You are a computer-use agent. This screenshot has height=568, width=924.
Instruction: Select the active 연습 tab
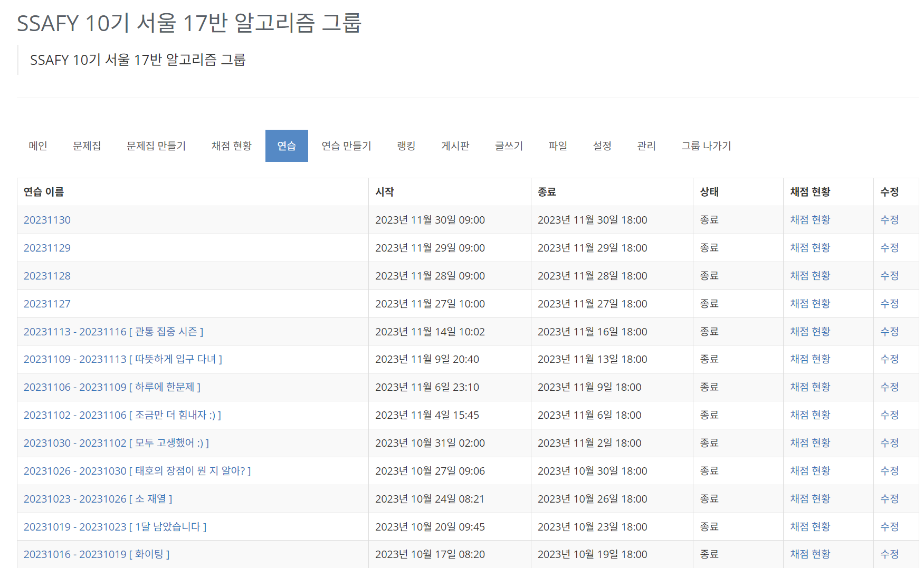point(287,146)
